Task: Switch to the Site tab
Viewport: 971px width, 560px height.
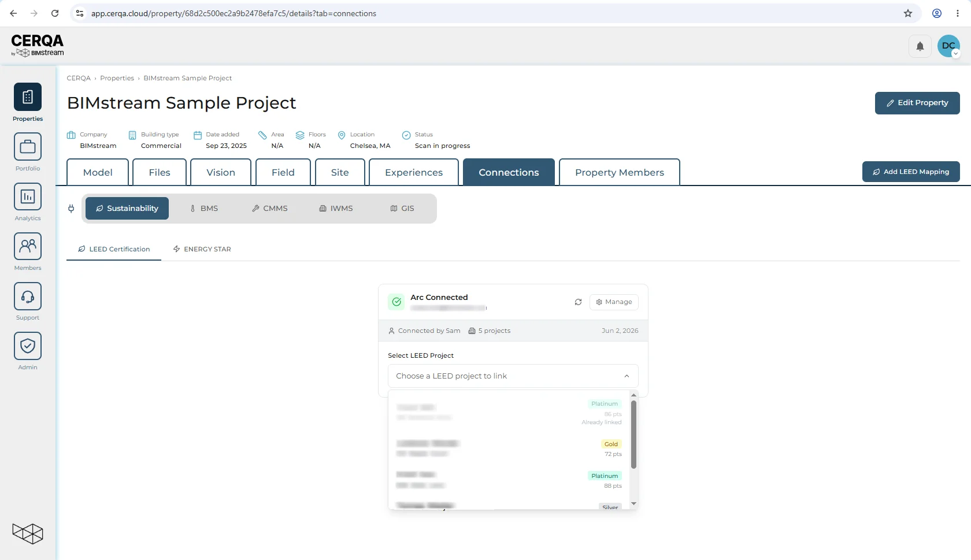Action: tap(340, 172)
